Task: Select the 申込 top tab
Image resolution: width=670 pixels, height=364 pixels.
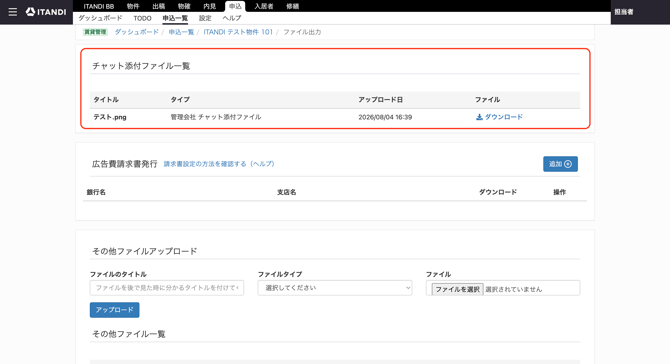Action: (235, 6)
